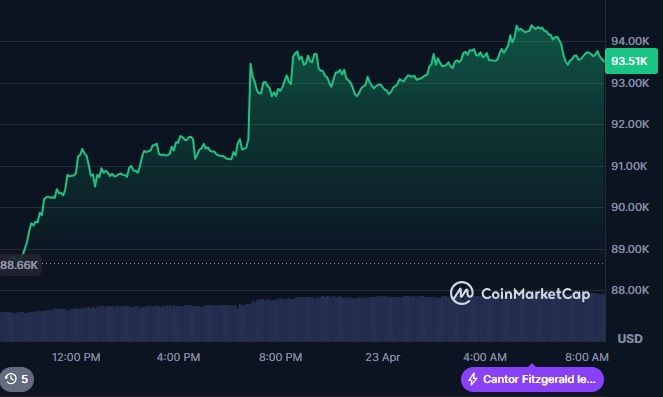Click the 91.00K price axis label
Screen dimensions: 663x397
pyautogui.click(x=629, y=166)
